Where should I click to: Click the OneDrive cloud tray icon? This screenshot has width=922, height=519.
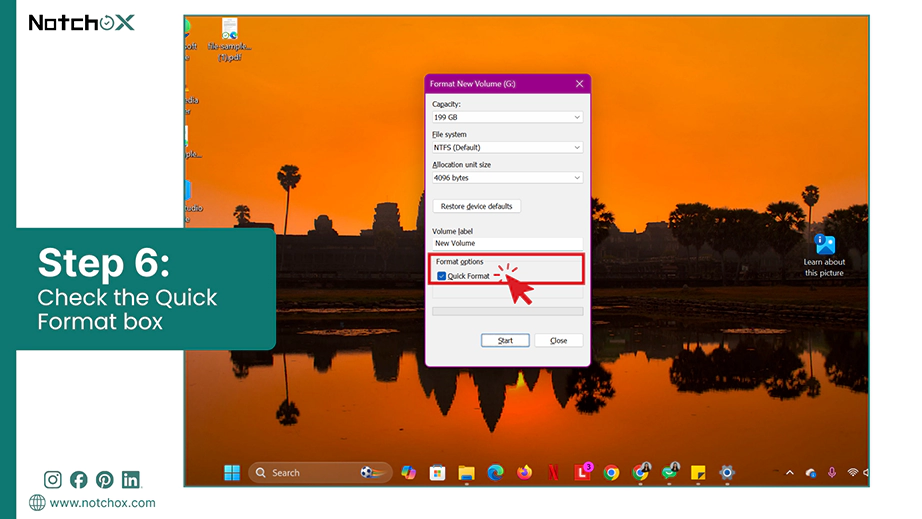point(811,473)
